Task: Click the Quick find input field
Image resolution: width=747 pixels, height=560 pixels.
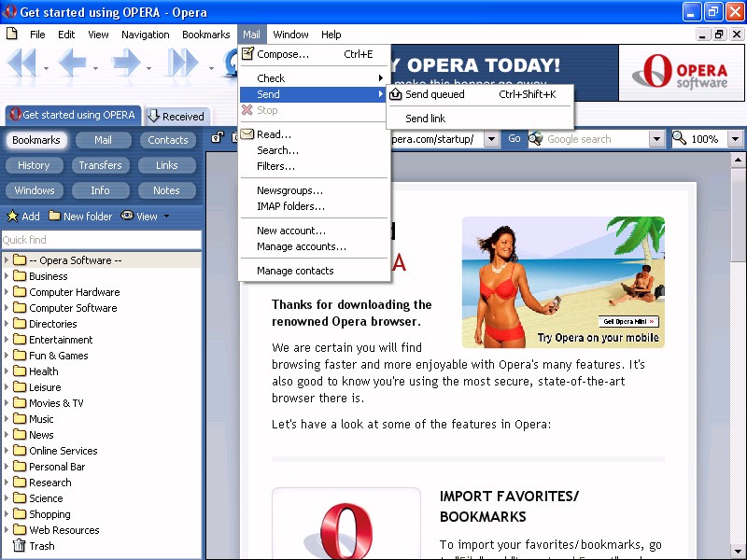Action: tap(101, 240)
